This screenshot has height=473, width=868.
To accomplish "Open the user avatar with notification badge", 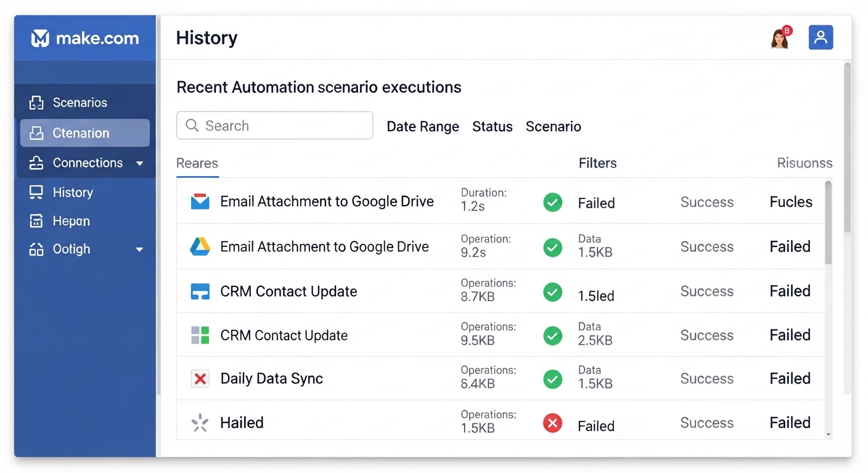I will (780, 38).
